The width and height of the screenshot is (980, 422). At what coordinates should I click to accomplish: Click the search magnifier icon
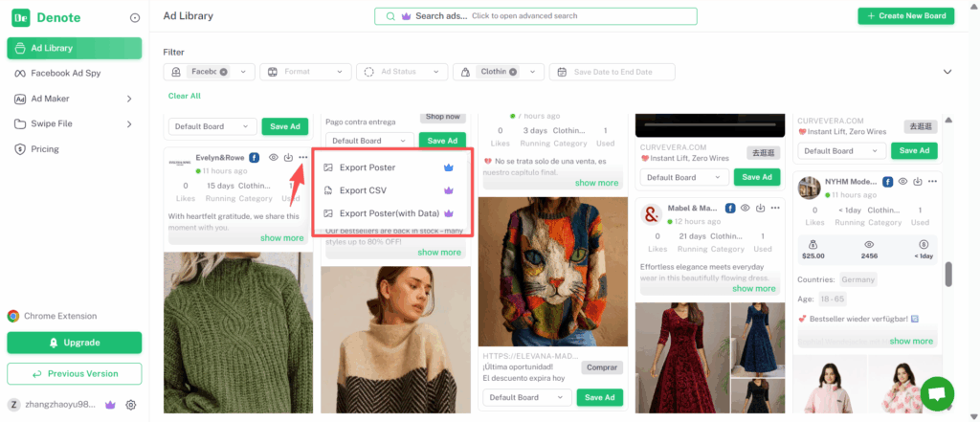point(390,16)
